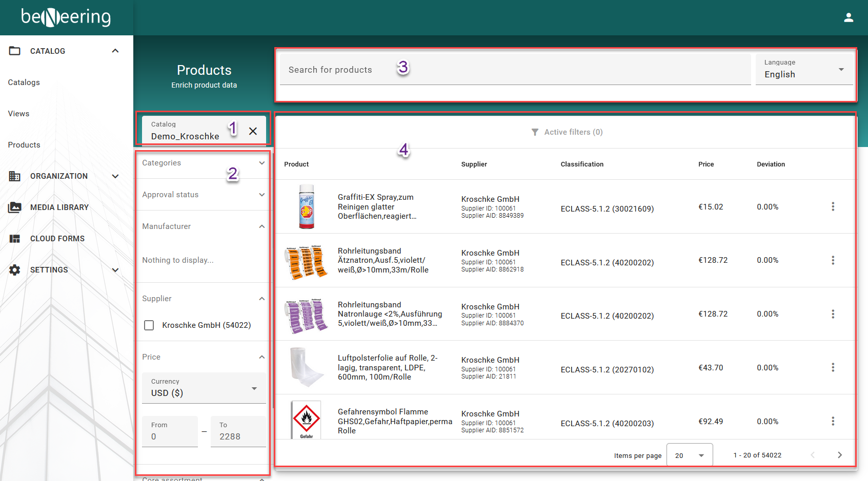Collapse the Supplier filter
Screen dimensions: 868x481
coord(262,299)
